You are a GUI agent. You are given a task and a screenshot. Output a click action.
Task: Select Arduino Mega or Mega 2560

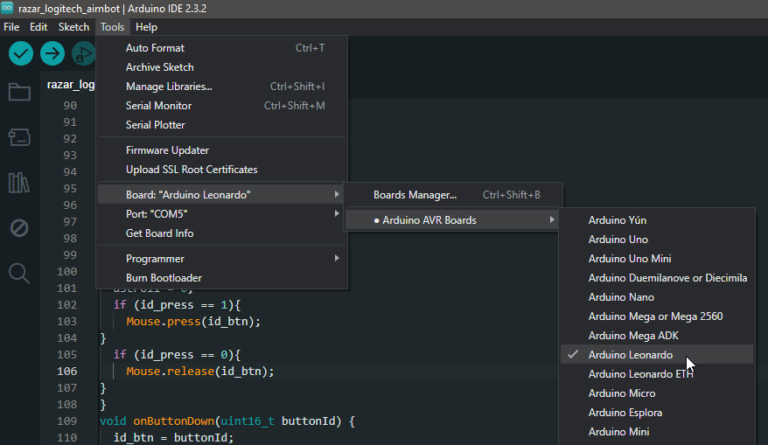click(x=656, y=316)
